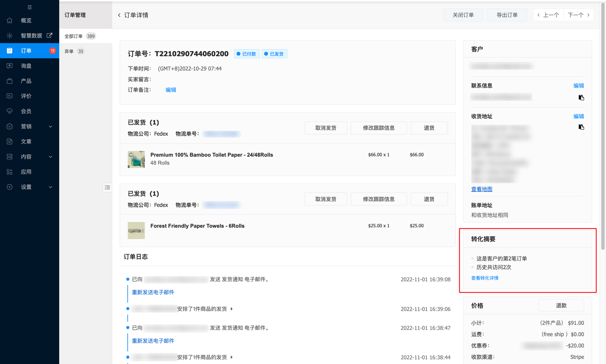The image size is (606, 364).
Task: Click the 关闭订单 button
Action: [463, 15]
